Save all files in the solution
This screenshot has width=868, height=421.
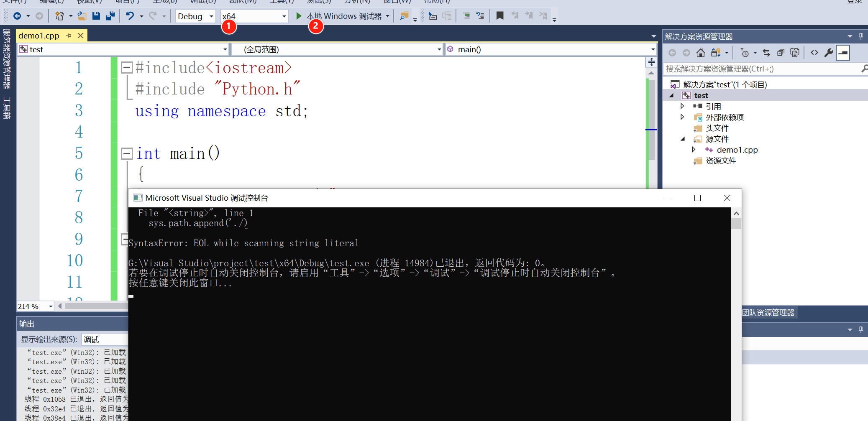(110, 15)
